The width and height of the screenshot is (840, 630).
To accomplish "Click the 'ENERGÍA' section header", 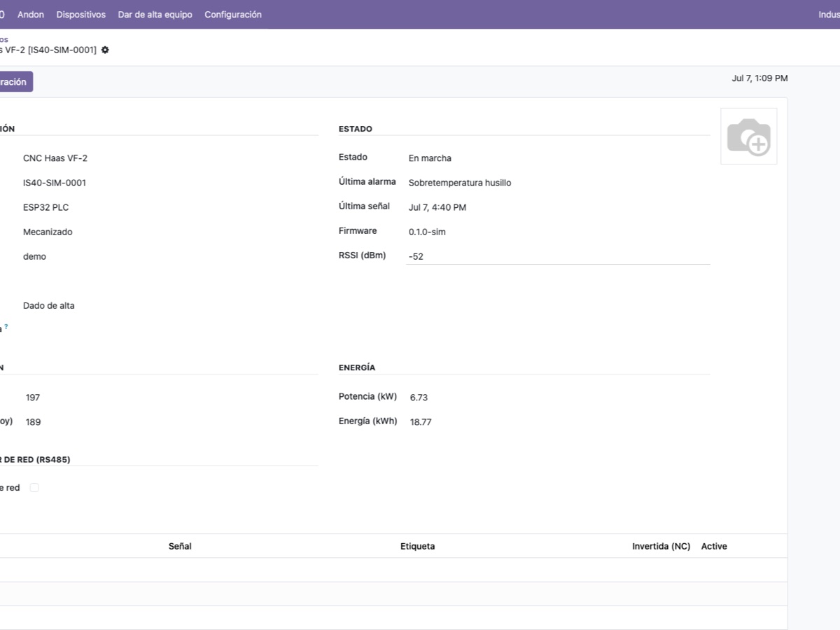I will pyautogui.click(x=357, y=367).
